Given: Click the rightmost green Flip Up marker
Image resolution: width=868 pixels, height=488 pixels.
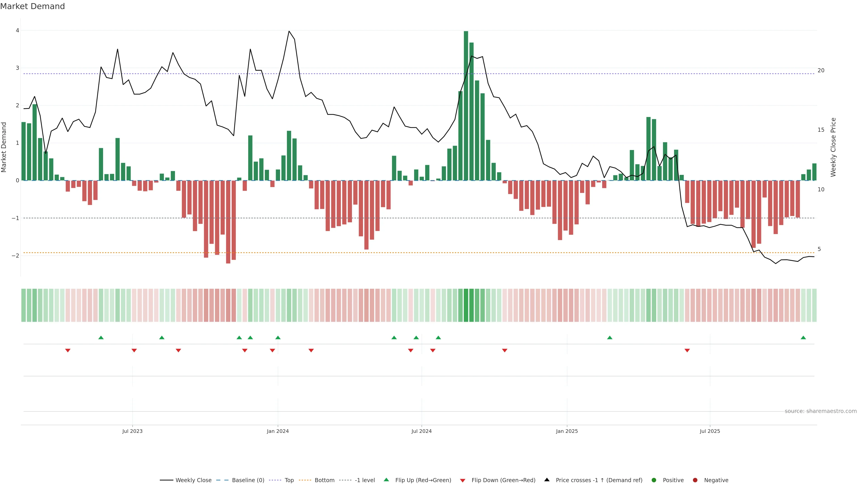Looking at the screenshot, I should tap(803, 338).
